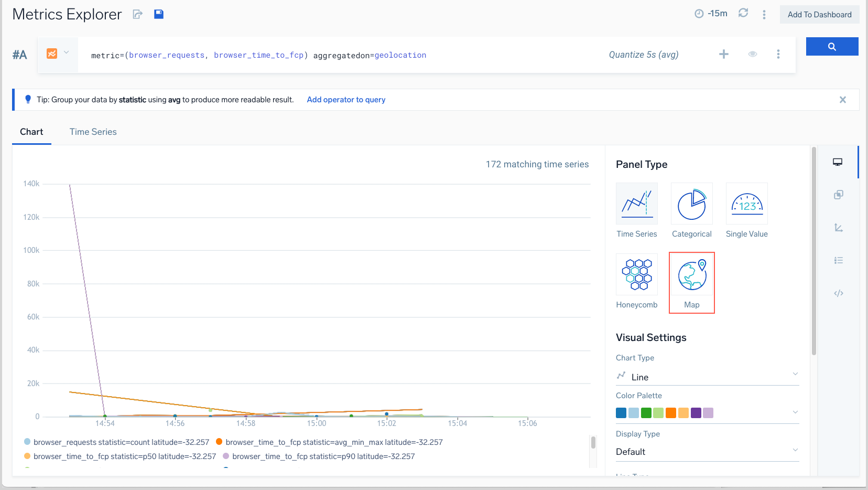This screenshot has height=490, width=868.
Task: Switch to the Chart tab
Action: click(31, 132)
